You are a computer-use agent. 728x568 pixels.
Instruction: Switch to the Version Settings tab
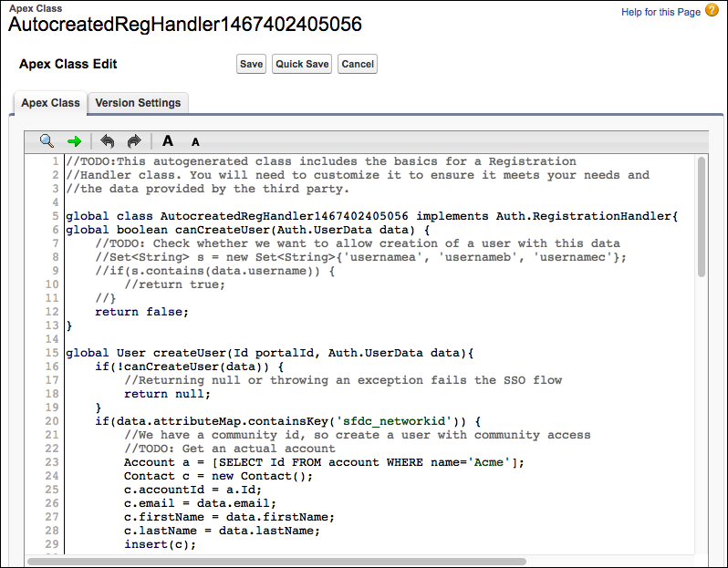click(138, 102)
